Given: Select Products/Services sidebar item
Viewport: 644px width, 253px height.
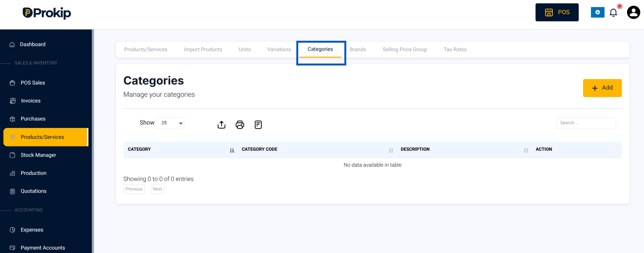Looking at the screenshot, I should 46,137.
